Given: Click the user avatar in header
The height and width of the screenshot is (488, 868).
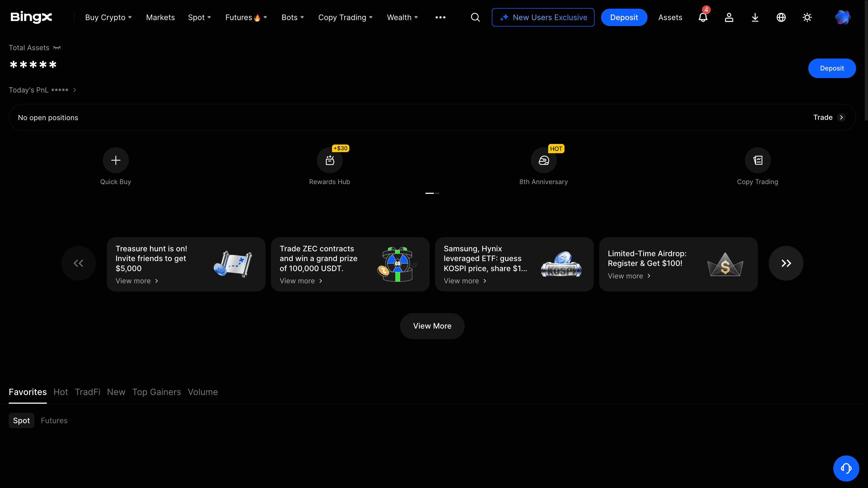Looking at the screenshot, I should coord(843,17).
